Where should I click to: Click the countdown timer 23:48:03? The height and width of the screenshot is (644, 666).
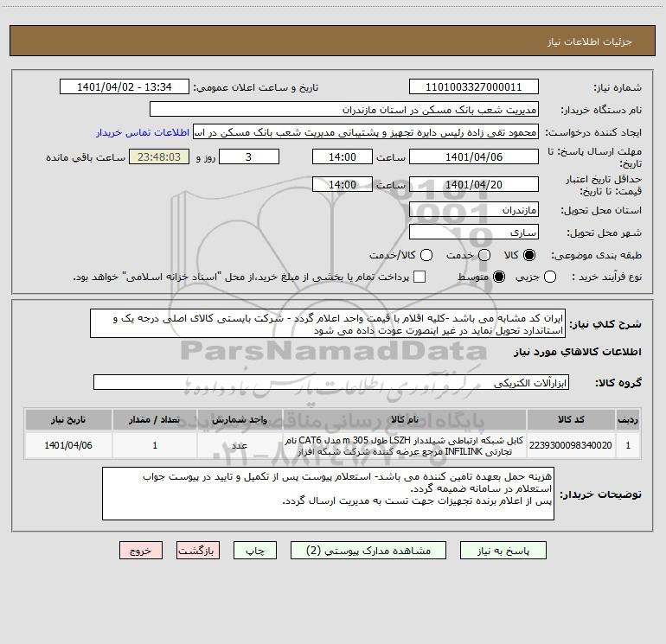pyautogui.click(x=159, y=157)
